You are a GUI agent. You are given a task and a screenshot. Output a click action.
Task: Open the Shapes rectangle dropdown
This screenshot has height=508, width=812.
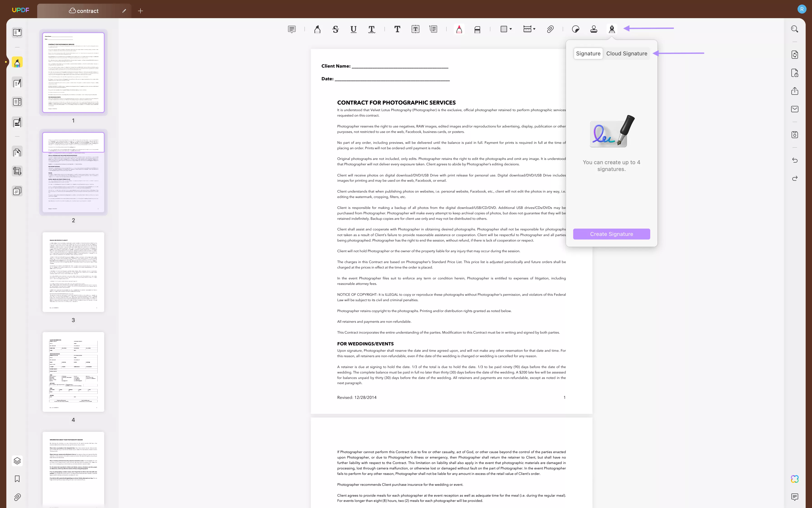tap(506, 29)
